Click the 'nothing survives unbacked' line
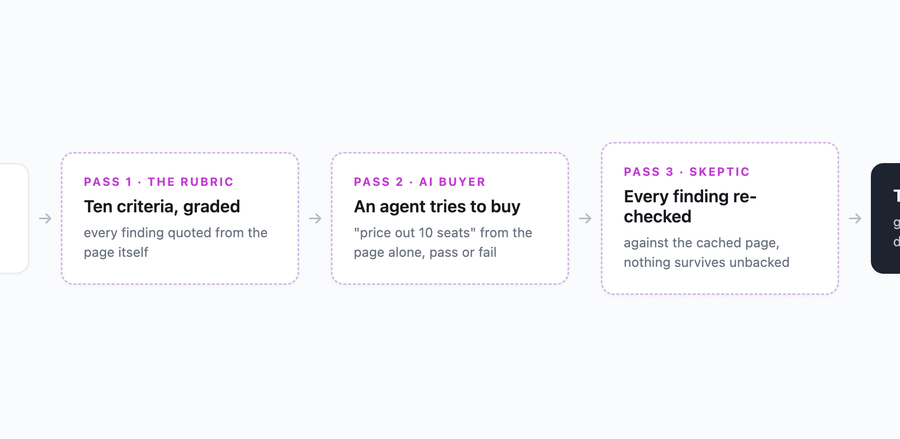The width and height of the screenshot is (900, 439). (707, 263)
